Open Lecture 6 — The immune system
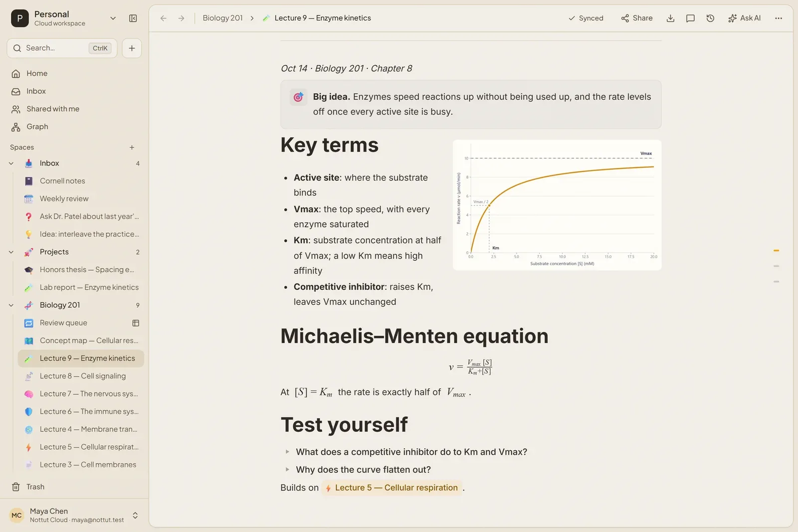Image resolution: width=798 pixels, height=532 pixels. point(81,411)
